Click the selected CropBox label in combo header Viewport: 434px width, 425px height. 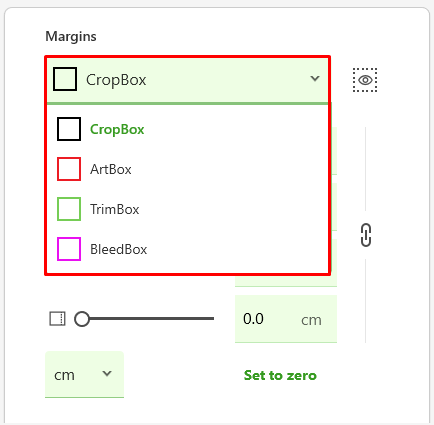click(x=116, y=80)
